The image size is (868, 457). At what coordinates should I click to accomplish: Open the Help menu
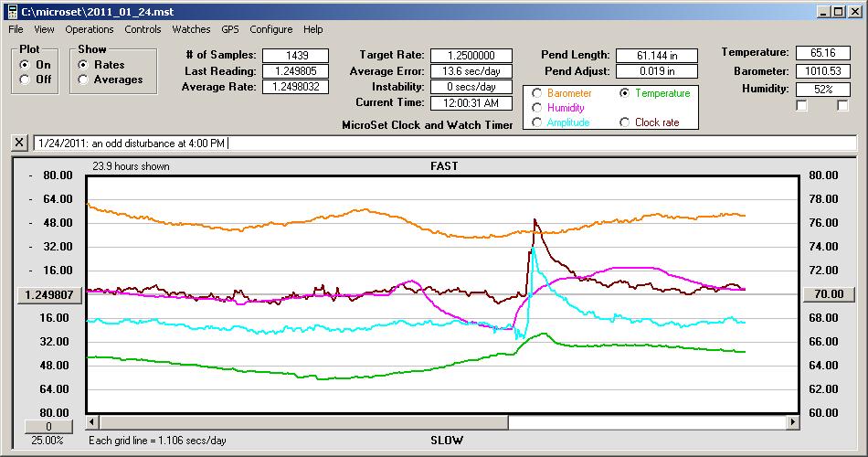[x=312, y=29]
